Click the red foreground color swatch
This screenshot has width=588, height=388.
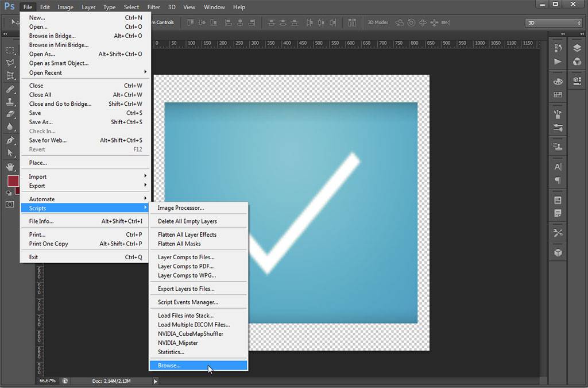[12, 181]
